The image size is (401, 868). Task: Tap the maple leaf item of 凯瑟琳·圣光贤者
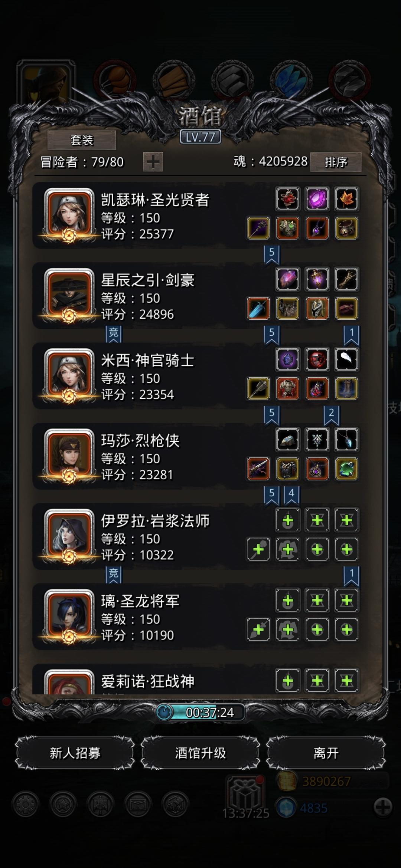[346, 199]
